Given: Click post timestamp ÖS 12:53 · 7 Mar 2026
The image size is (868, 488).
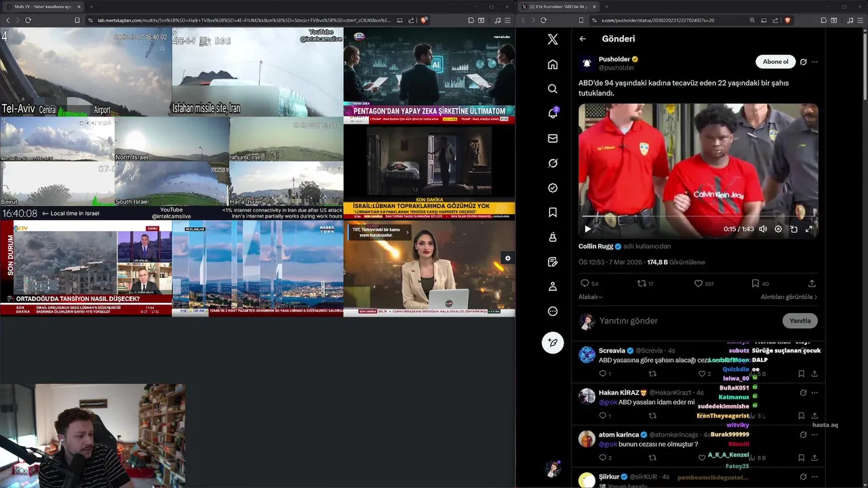Looking at the screenshot, I should click(x=610, y=262).
